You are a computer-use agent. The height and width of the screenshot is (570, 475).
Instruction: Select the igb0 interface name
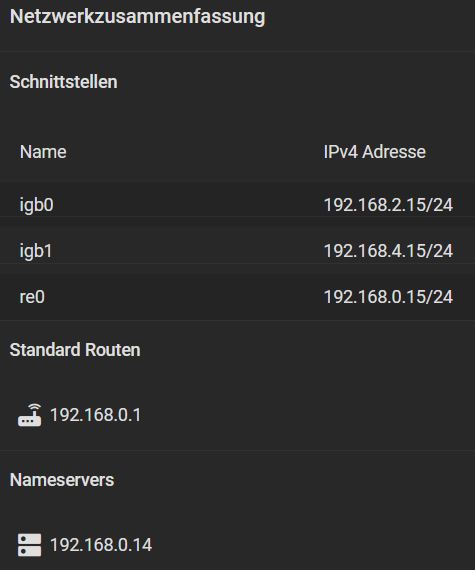point(36,205)
